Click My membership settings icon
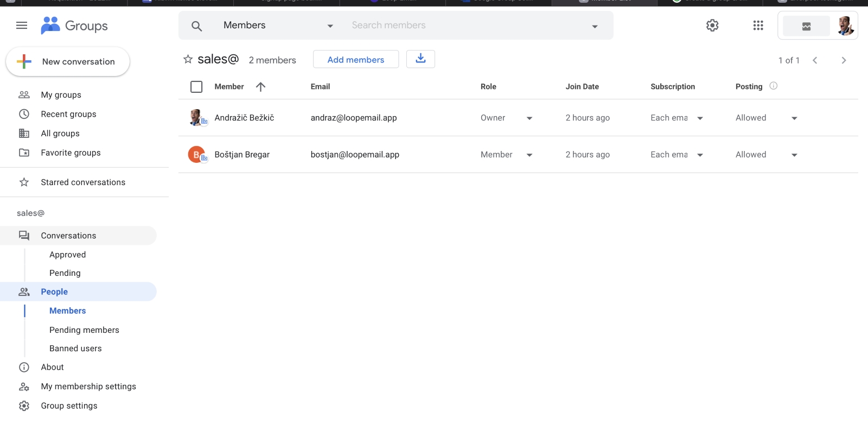 [x=24, y=387]
